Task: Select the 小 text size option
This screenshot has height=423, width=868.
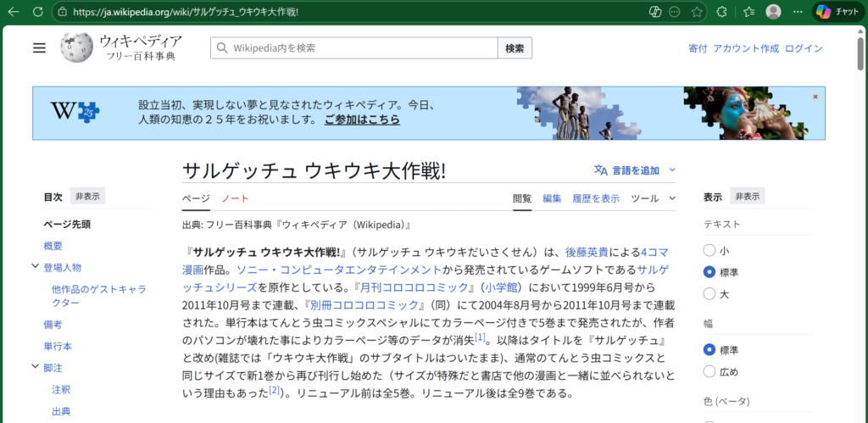Action: pos(709,251)
